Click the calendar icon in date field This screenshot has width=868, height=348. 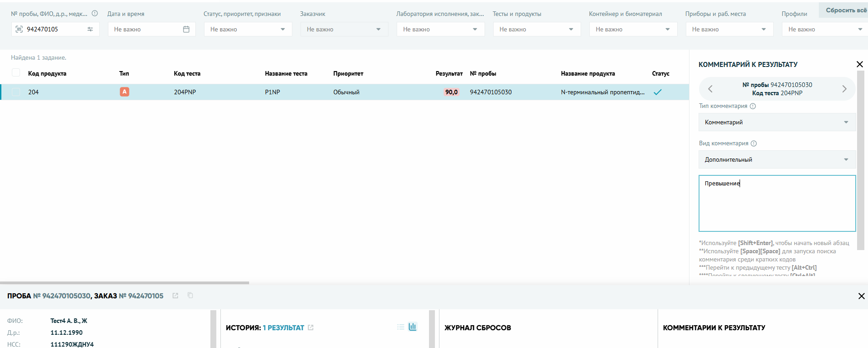[x=186, y=29]
